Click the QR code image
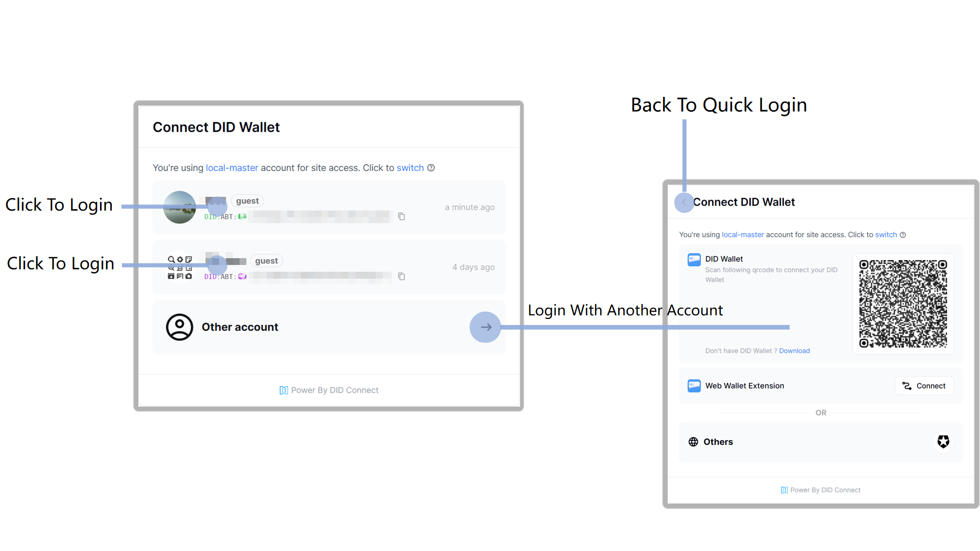The width and height of the screenshot is (980, 551). (903, 304)
